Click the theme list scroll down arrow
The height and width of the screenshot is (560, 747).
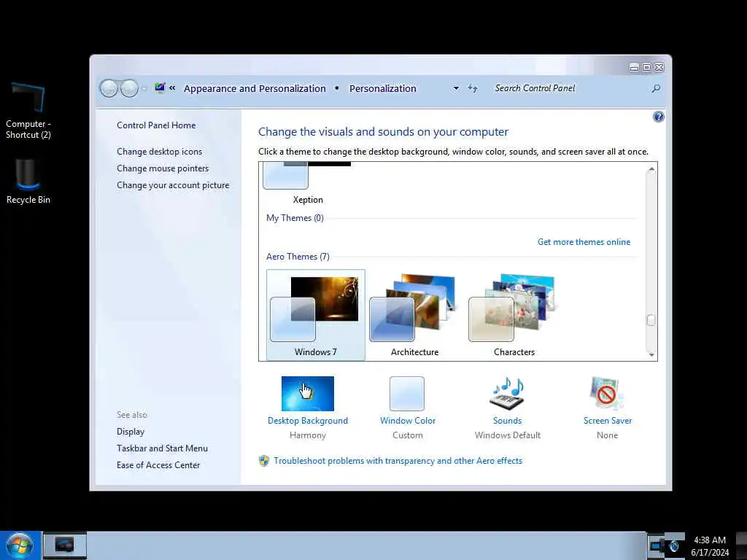(x=651, y=354)
